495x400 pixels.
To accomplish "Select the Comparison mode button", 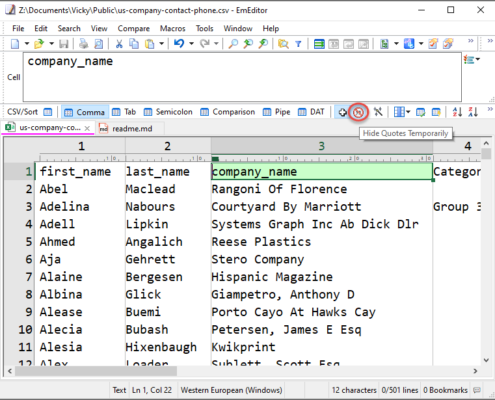I will 228,112.
